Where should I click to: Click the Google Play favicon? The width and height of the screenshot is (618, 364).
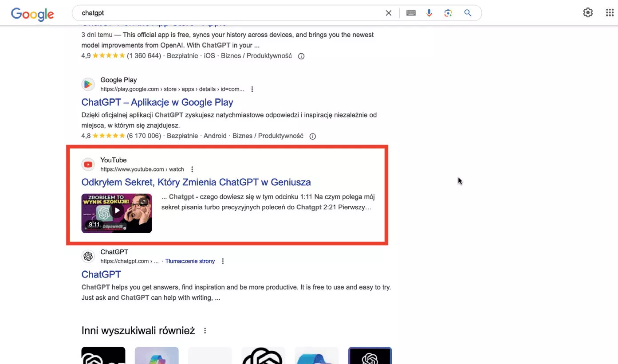coord(88,84)
